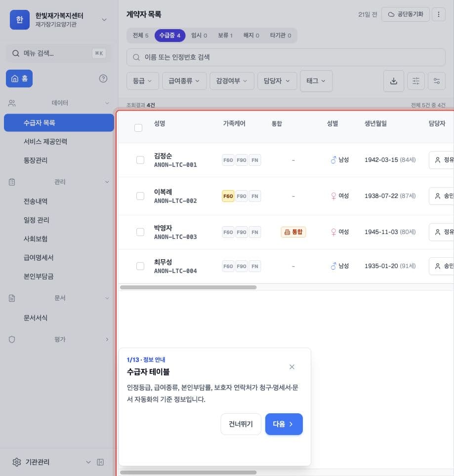
Task: Switch to the 임시 0 tab
Action: [x=199, y=36]
